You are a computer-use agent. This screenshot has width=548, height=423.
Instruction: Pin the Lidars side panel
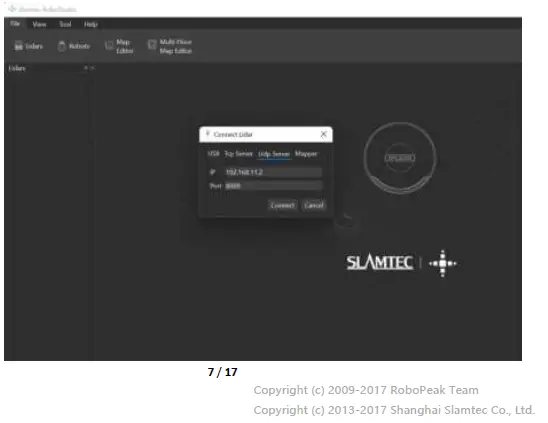[86, 68]
